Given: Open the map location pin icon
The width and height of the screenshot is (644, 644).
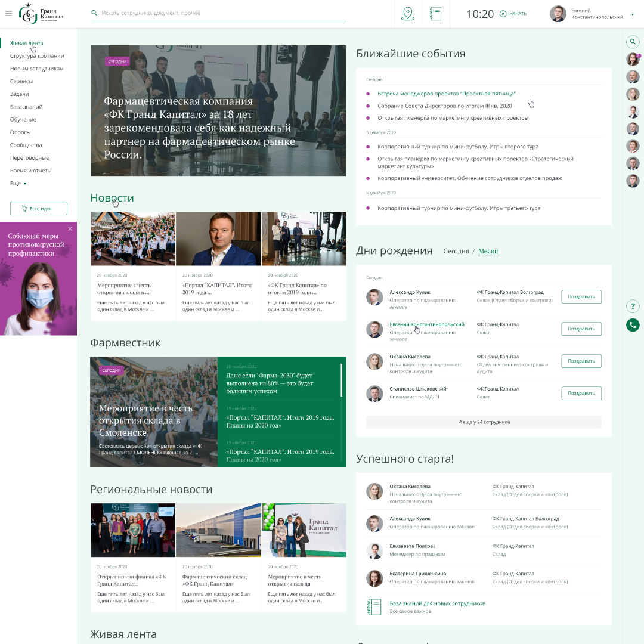Looking at the screenshot, I should point(407,14).
